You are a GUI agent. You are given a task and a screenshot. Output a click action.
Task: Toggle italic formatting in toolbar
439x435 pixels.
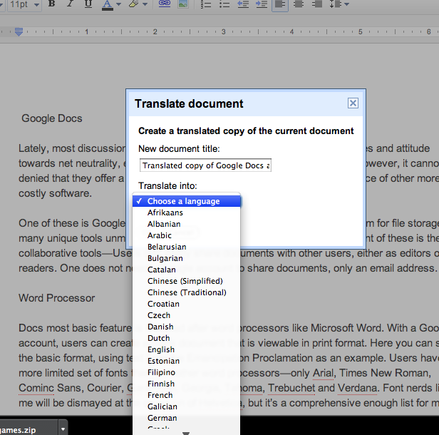(x=70, y=4)
